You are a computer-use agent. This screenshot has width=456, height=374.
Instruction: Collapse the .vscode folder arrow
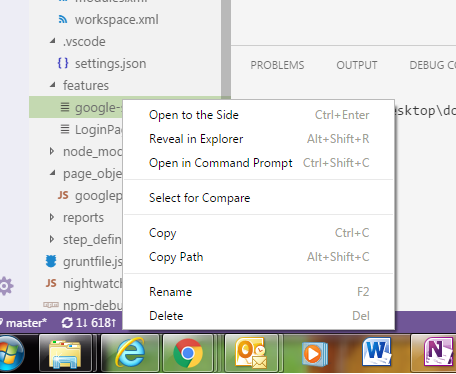pos(53,41)
